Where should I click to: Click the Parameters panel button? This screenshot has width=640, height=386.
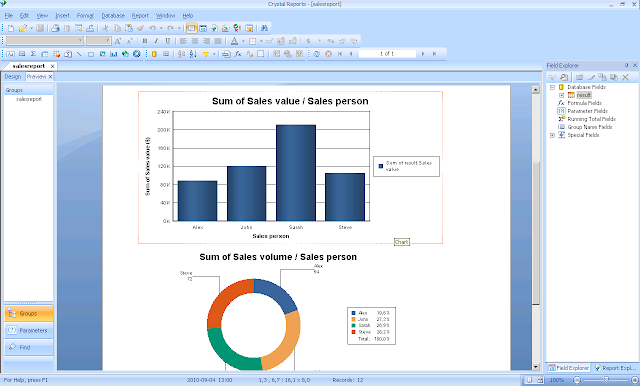coord(29,331)
